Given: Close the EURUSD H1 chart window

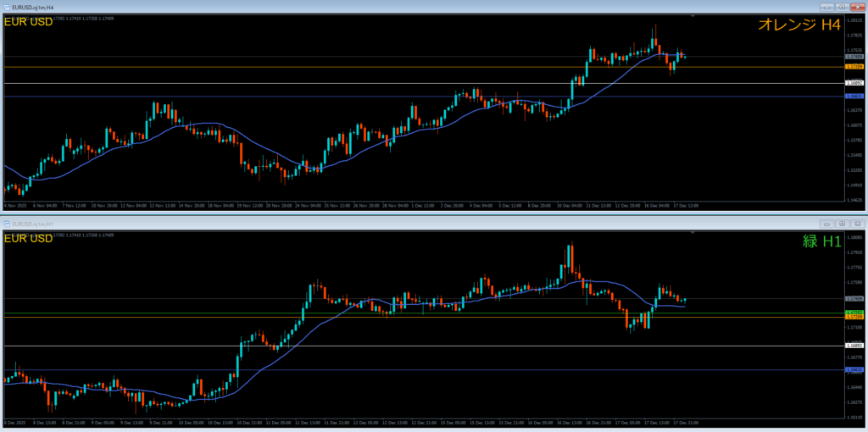Looking at the screenshot, I should tap(856, 224).
